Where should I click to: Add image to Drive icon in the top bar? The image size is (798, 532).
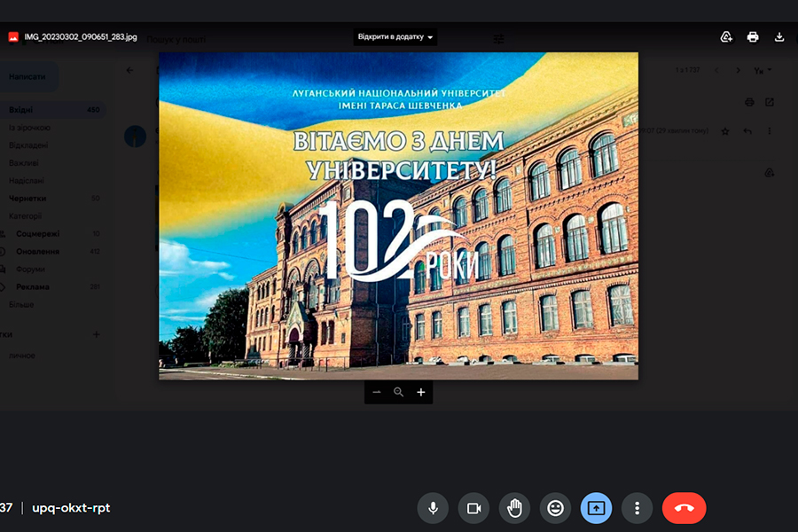tap(726, 37)
